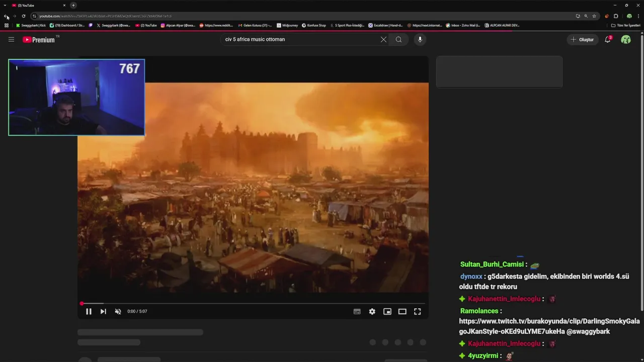
Task: Go forward with the browser forward arrow
Action: 15,16
